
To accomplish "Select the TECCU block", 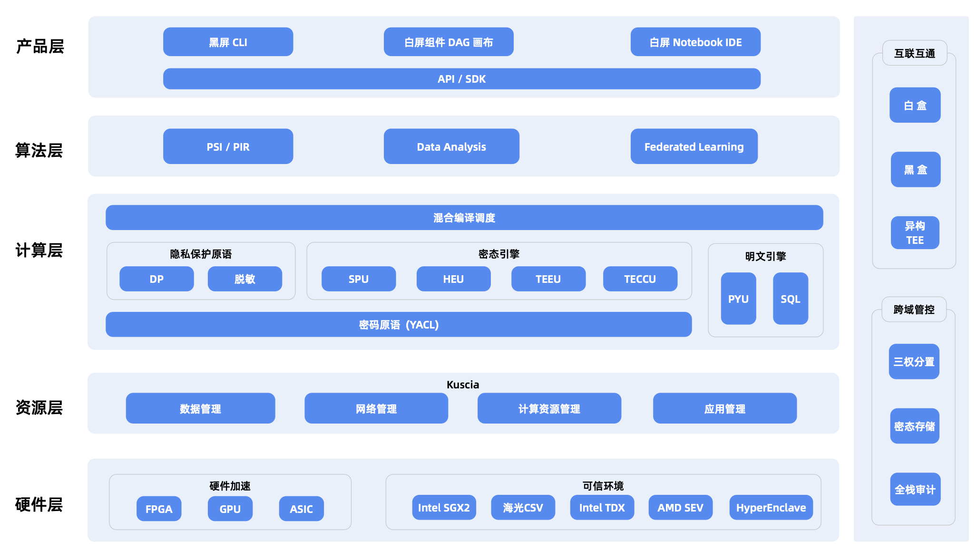I will [640, 279].
